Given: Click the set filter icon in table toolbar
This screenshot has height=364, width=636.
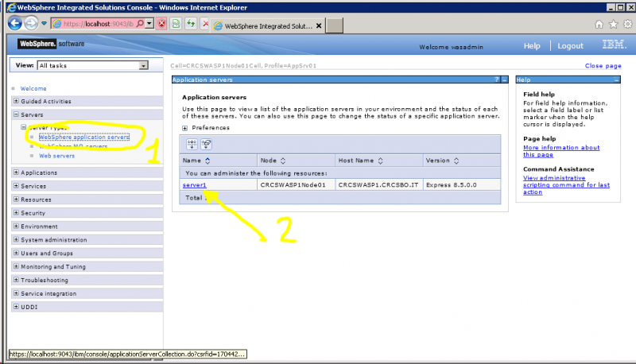Looking at the screenshot, I should pyautogui.click(x=192, y=144).
